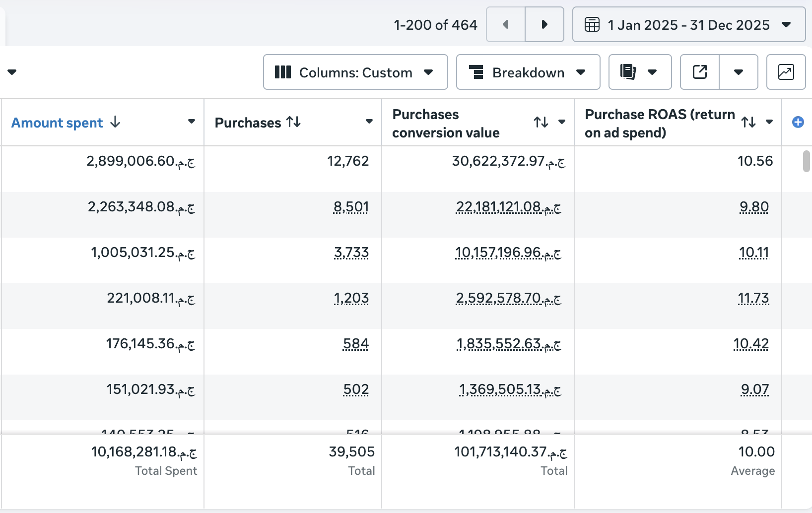Click the 8,501 purchases value
This screenshot has height=513, width=812.
(x=351, y=206)
